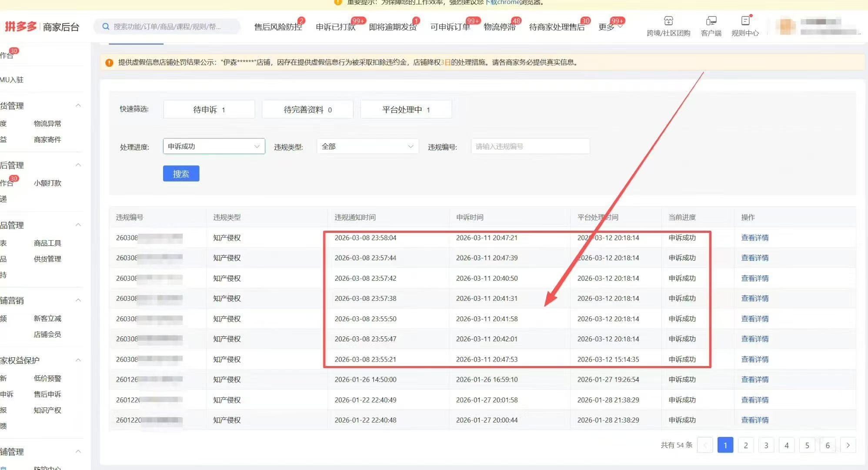This screenshot has width=868, height=470.
Task: Open 售后风险防控 in top navigation
Action: pos(278,27)
